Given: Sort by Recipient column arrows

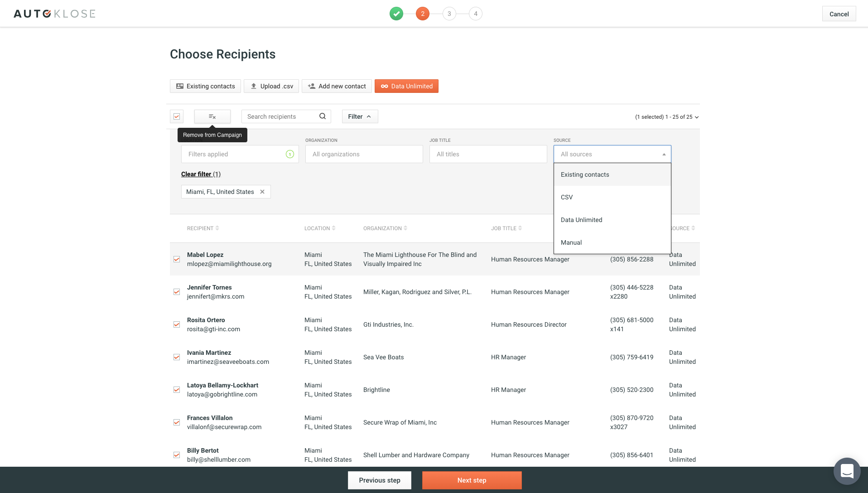Looking at the screenshot, I should [217, 228].
